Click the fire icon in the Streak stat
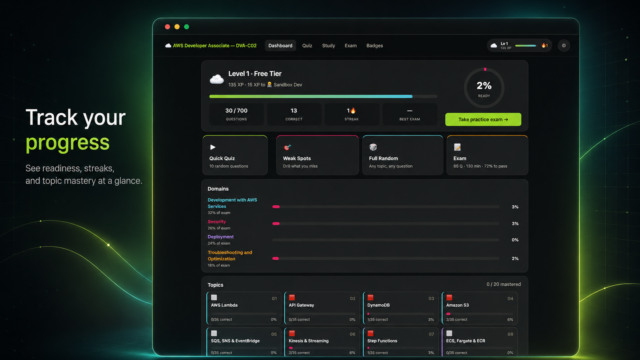This screenshot has height=360, width=640. (353, 111)
